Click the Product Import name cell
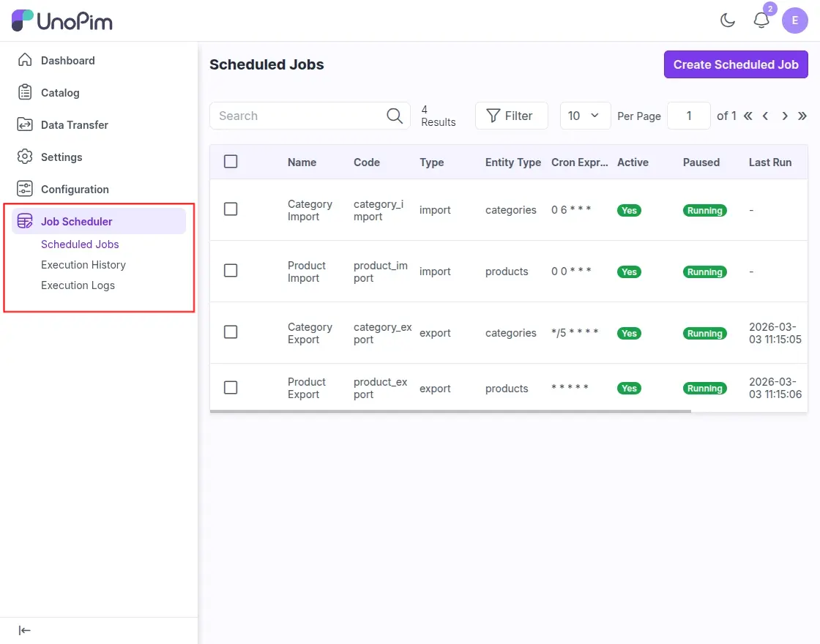Image resolution: width=820 pixels, height=644 pixels. point(307,272)
